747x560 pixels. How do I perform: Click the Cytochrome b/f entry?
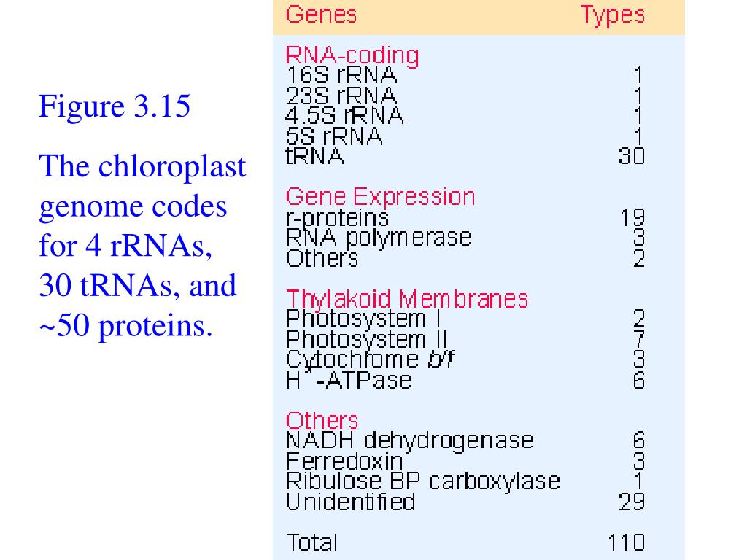click(370, 360)
